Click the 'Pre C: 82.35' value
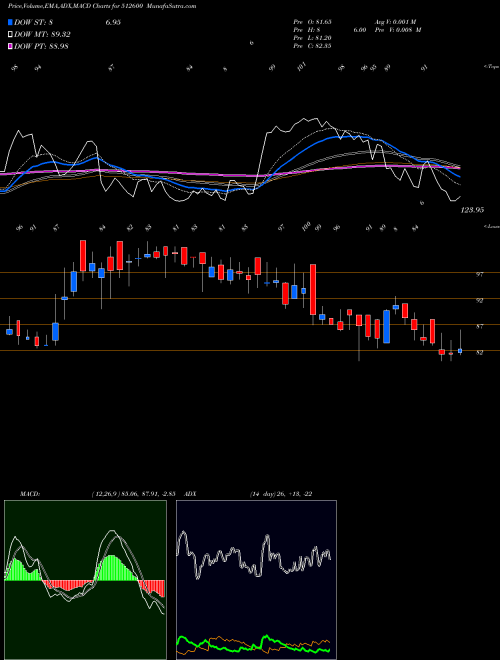 click(x=312, y=45)
